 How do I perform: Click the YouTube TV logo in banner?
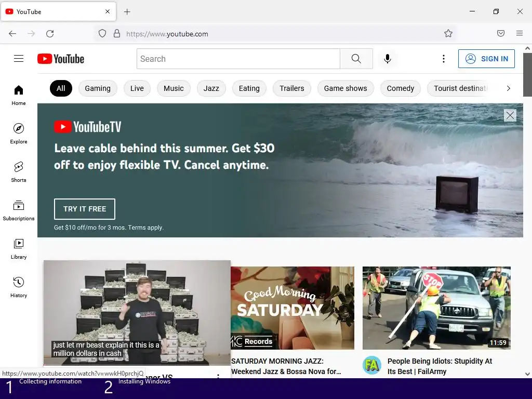[x=87, y=127]
